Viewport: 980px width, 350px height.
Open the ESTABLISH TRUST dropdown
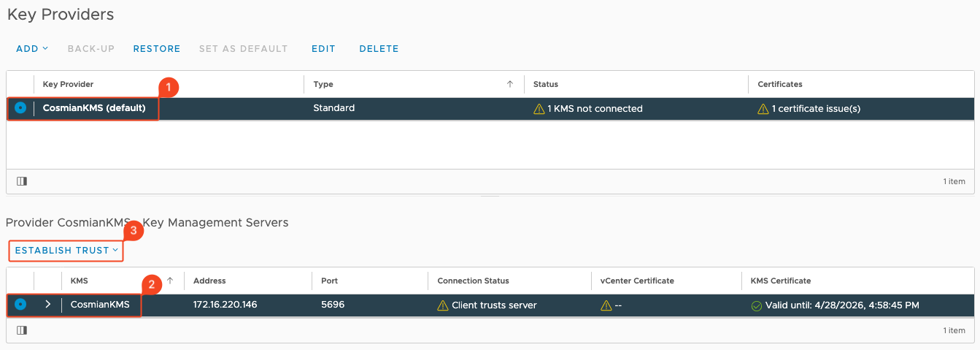66,251
